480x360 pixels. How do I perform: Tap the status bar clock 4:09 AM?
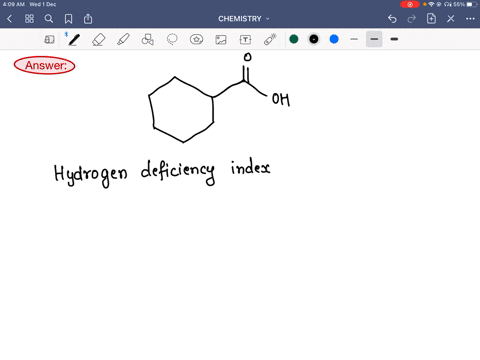[14, 4]
